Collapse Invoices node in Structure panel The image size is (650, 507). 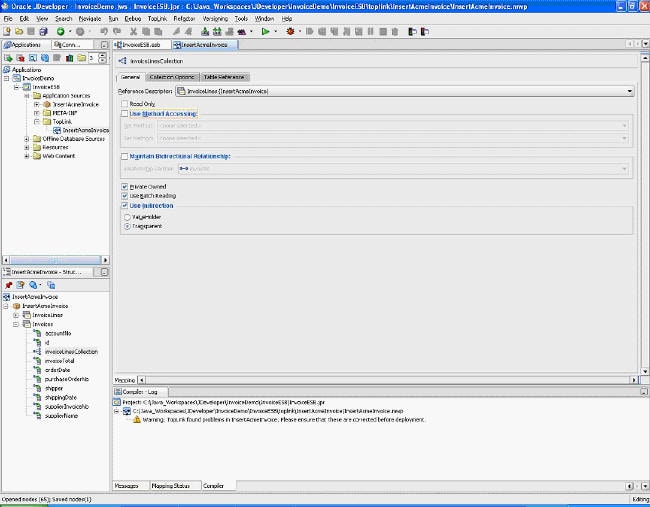[16, 324]
